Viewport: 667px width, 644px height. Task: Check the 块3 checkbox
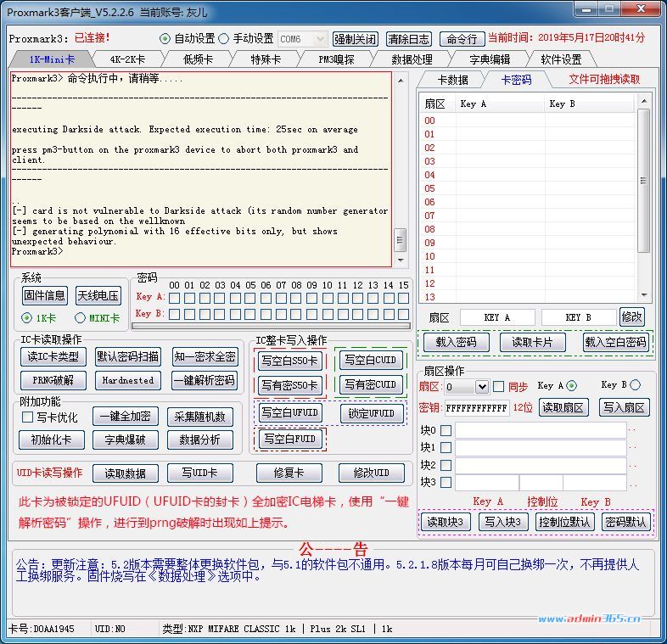tap(446, 482)
